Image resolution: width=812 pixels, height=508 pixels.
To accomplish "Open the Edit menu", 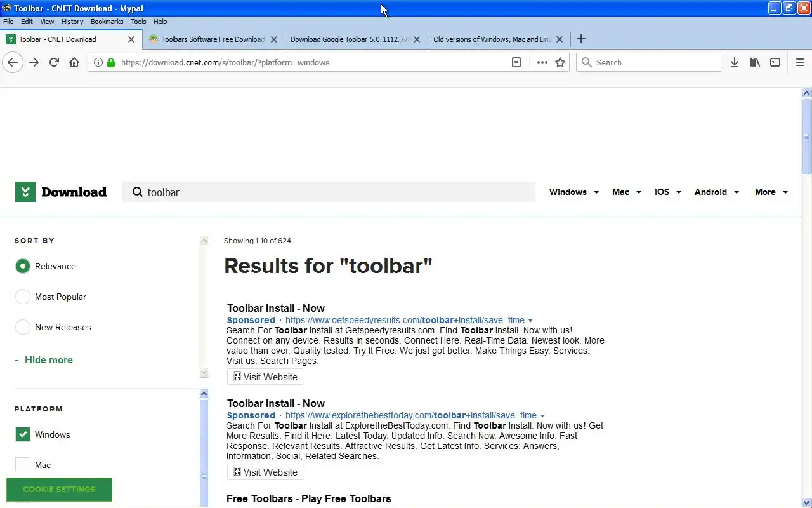I will 27,22.
